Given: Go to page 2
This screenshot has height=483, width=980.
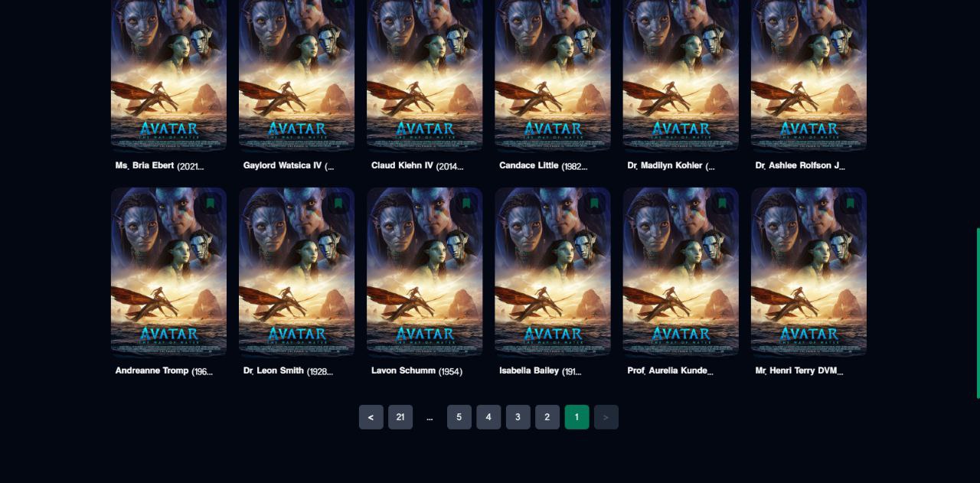Looking at the screenshot, I should [x=547, y=417].
